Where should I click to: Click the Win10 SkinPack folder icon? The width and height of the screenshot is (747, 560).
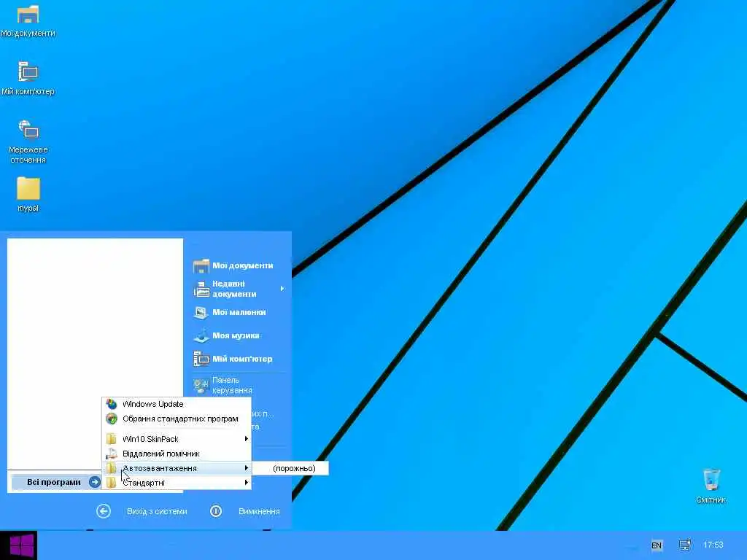[x=111, y=438]
